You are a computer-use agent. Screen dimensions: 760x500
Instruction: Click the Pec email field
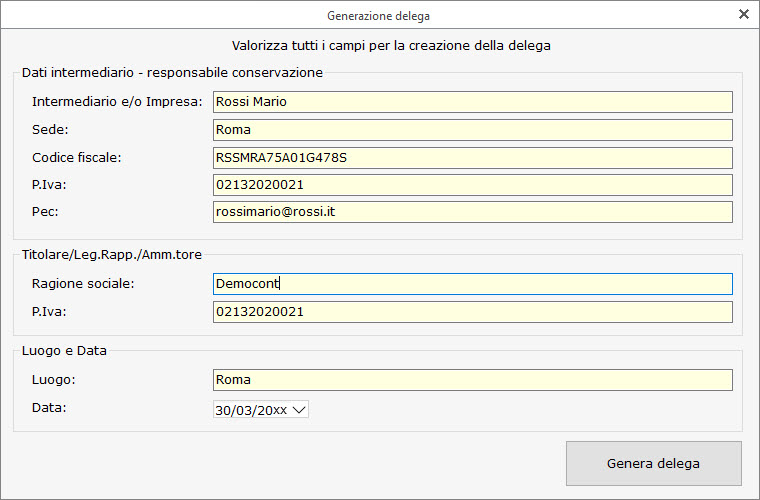[x=473, y=212]
